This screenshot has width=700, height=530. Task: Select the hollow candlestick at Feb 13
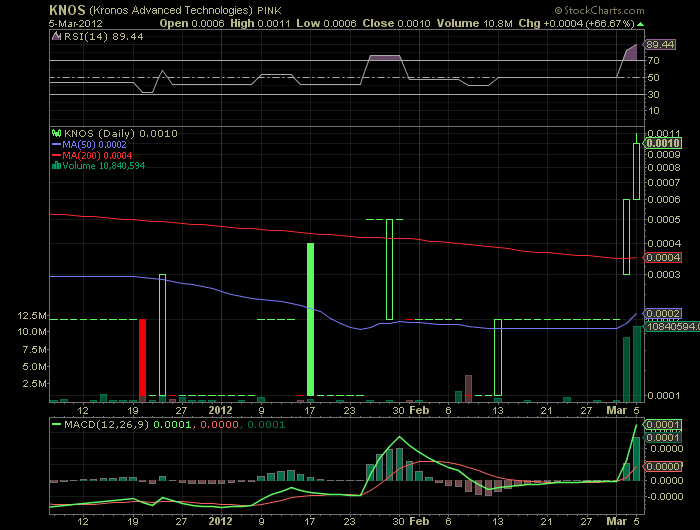click(497, 357)
